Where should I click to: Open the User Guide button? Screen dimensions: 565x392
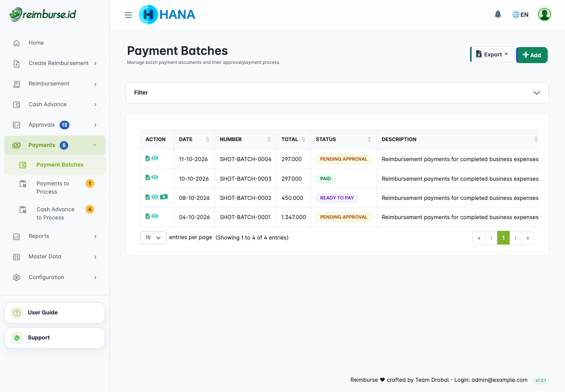click(x=55, y=313)
